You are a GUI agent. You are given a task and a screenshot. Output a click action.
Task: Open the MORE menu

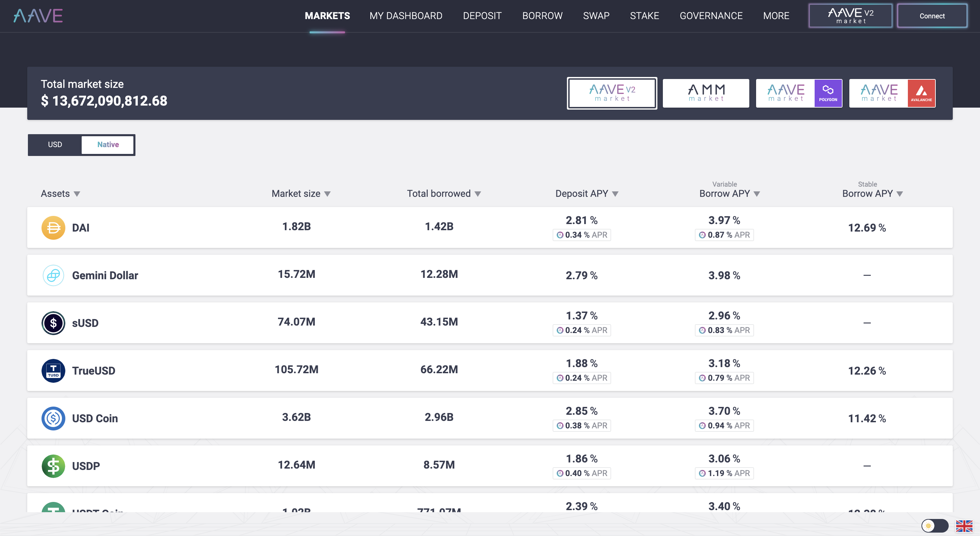tap(776, 16)
